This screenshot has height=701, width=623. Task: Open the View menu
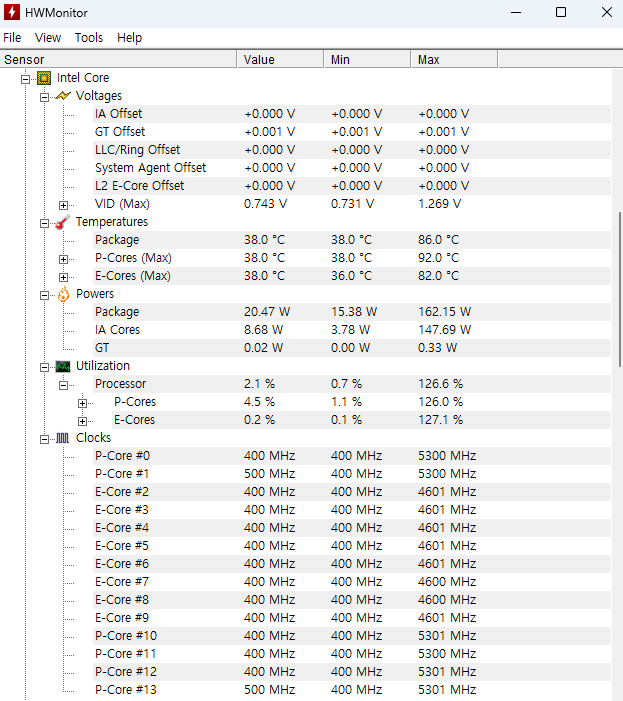(48, 38)
